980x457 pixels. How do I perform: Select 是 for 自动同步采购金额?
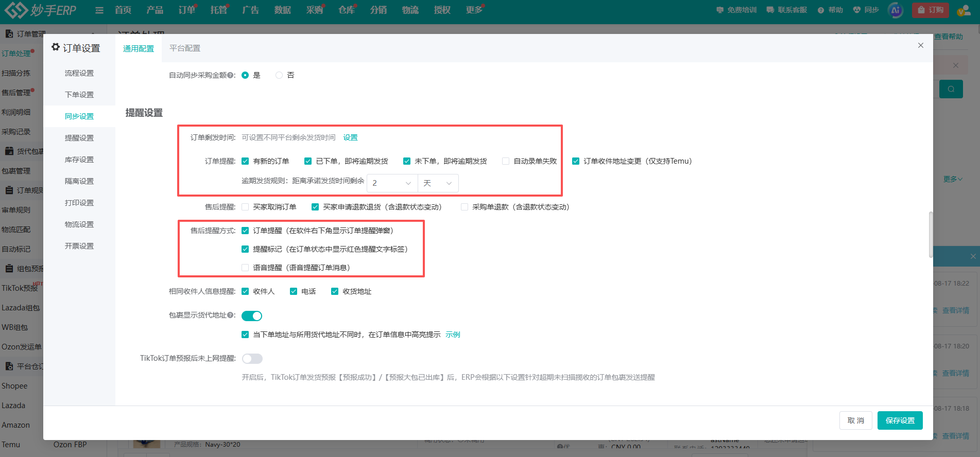[x=245, y=75]
